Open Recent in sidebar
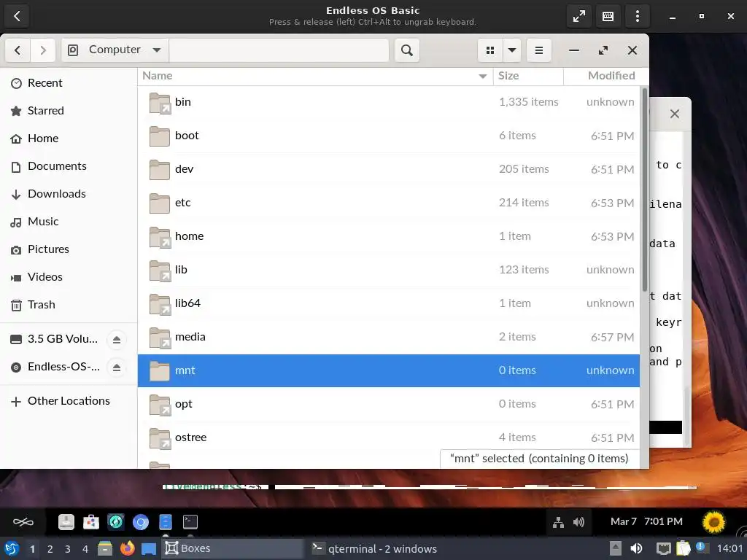Screen dimensions: 747x560 (x=69, y=83)
